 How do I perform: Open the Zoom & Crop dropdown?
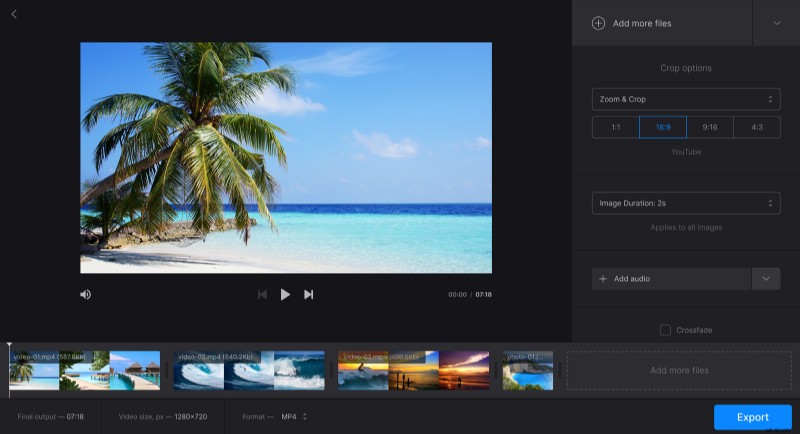tap(686, 99)
